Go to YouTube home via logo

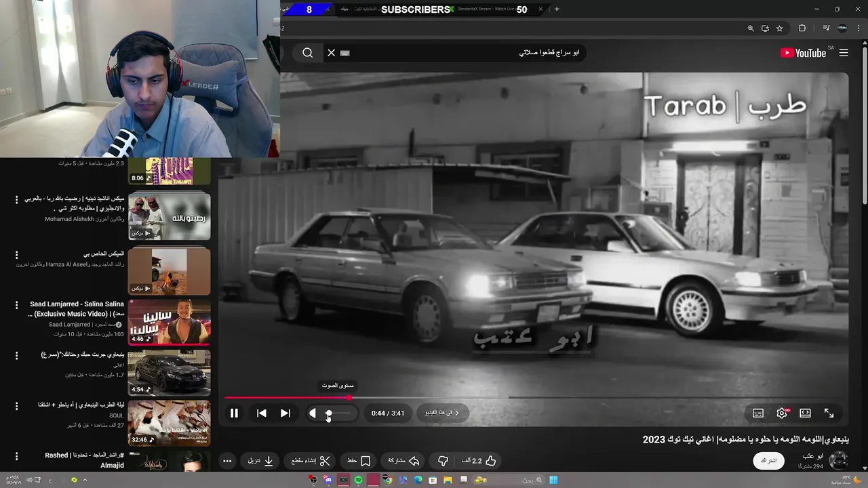pos(804,53)
